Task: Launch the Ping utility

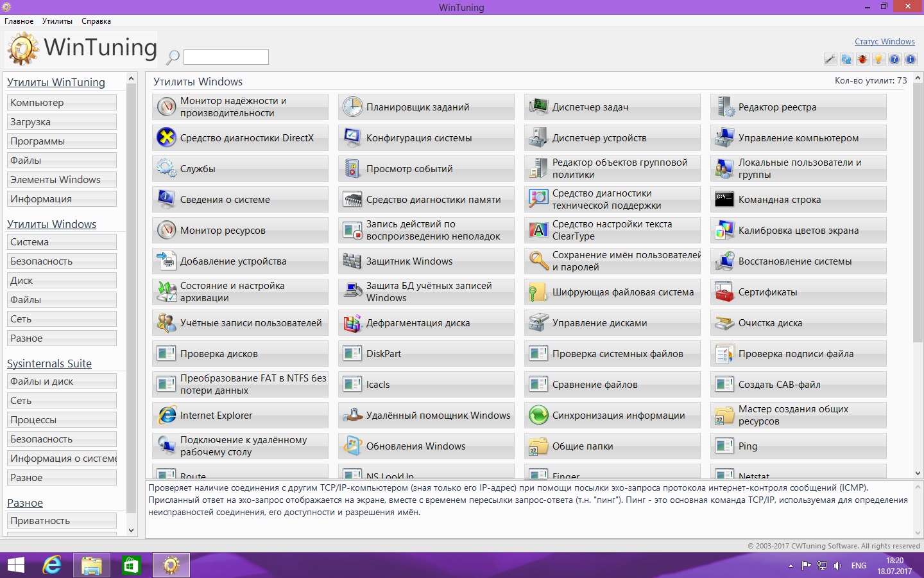Action: click(x=798, y=446)
